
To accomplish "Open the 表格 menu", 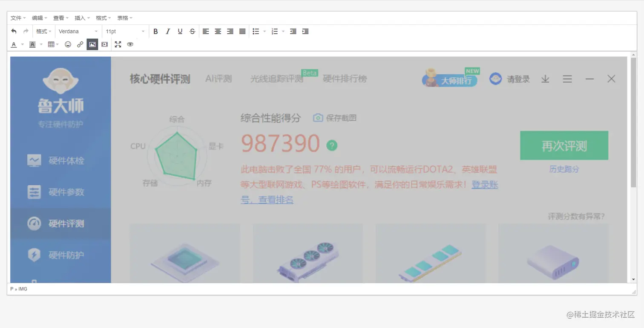I will pos(125,18).
